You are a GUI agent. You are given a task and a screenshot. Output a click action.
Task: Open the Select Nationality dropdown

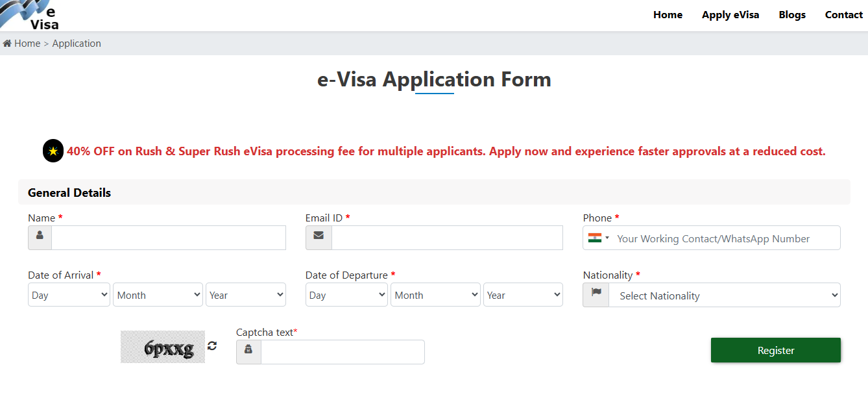pos(724,296)
